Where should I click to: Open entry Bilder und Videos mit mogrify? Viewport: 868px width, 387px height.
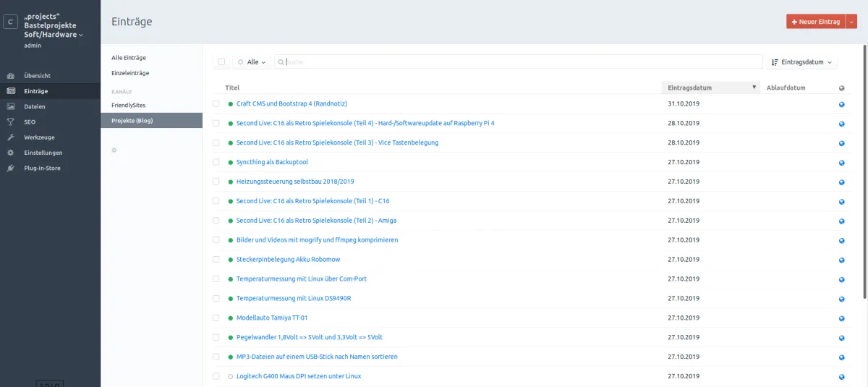point(317,239)
